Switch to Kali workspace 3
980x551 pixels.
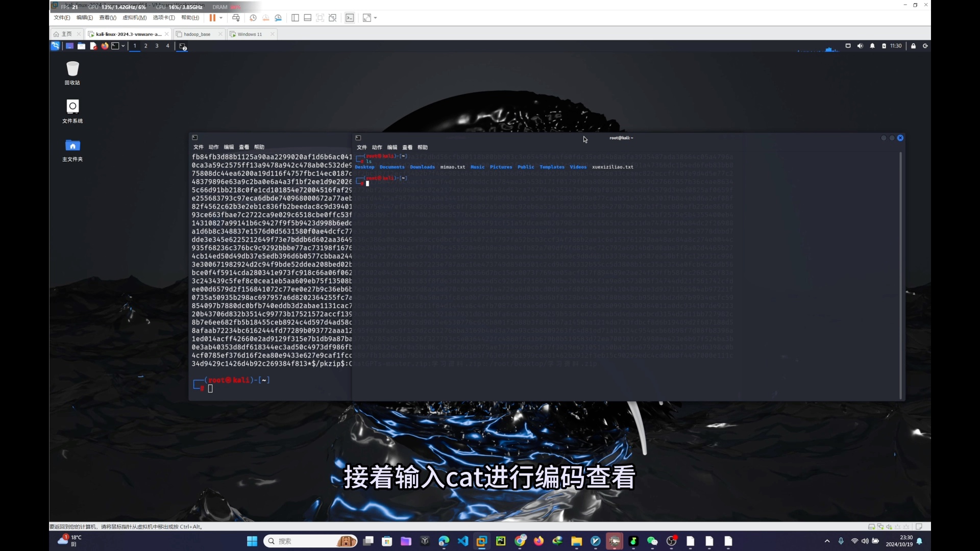click(157, 46)
